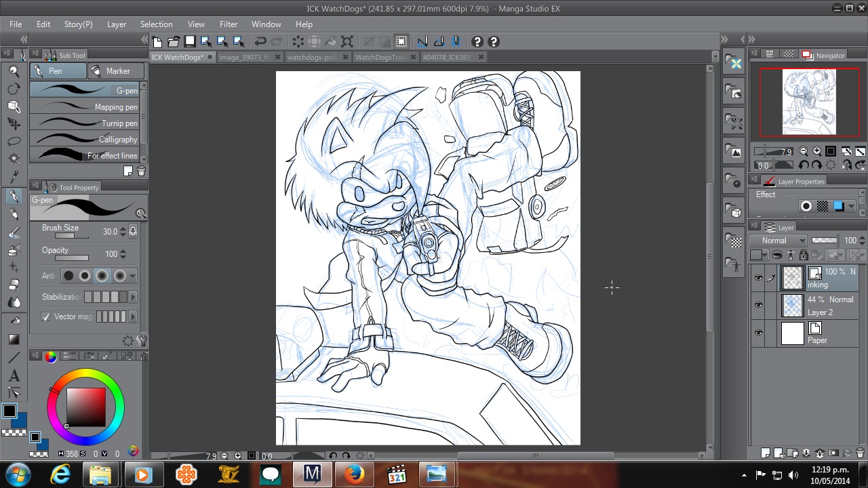Click the Brush Size slider
The image size is (868, 488).
click(x=71, y=236)
